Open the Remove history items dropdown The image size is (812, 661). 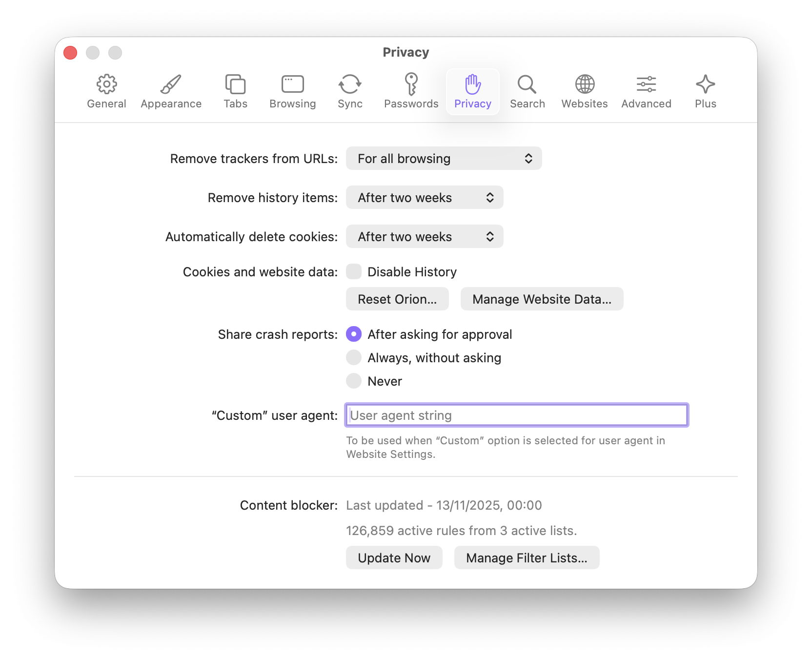424,197
